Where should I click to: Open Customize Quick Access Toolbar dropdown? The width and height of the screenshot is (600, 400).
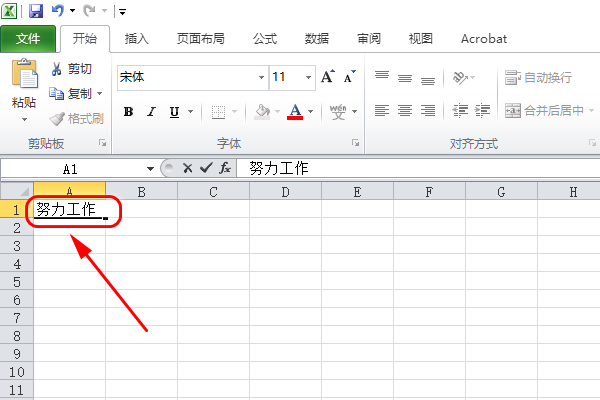point(122,12)
